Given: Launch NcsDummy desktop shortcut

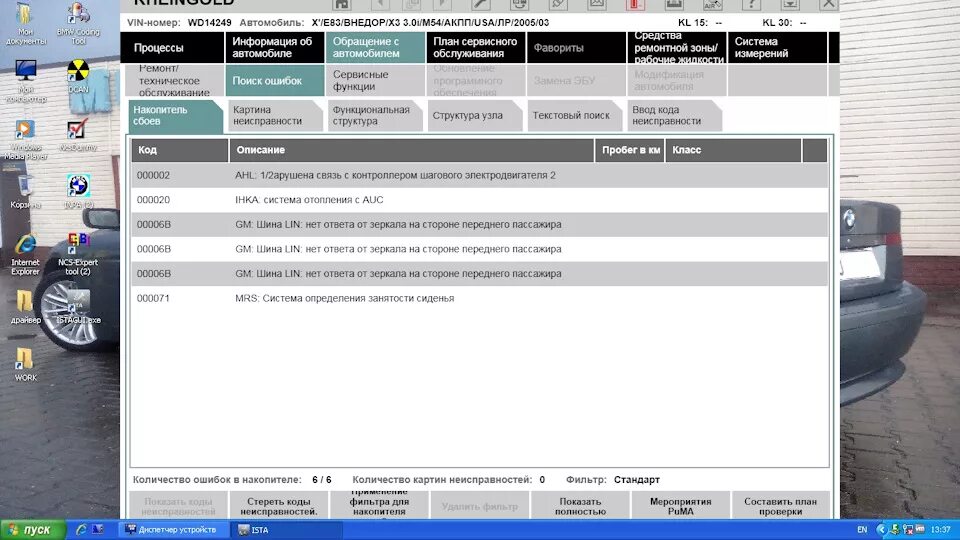Looking at the screenshot, I should click(x=78, y=135).
